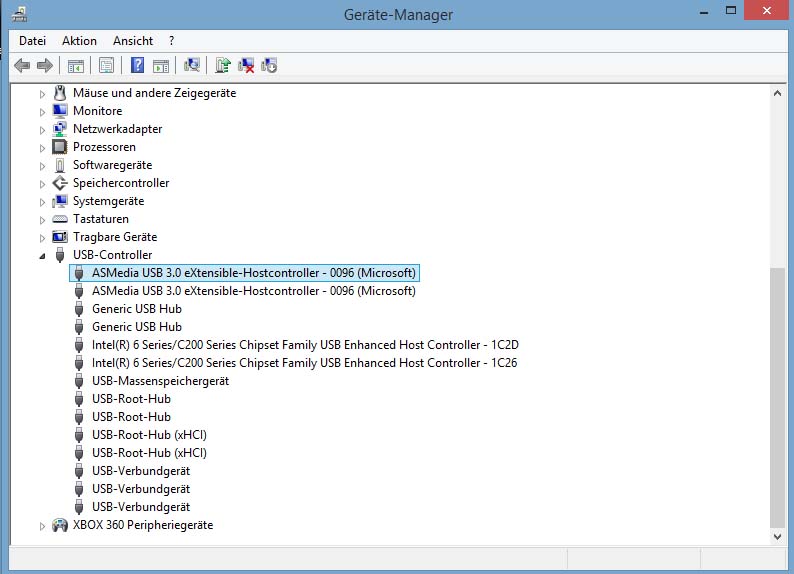This screenshot has height=574, width=794.
Task: Minimize the Geräte-Manager window
Action: (704, 11)
